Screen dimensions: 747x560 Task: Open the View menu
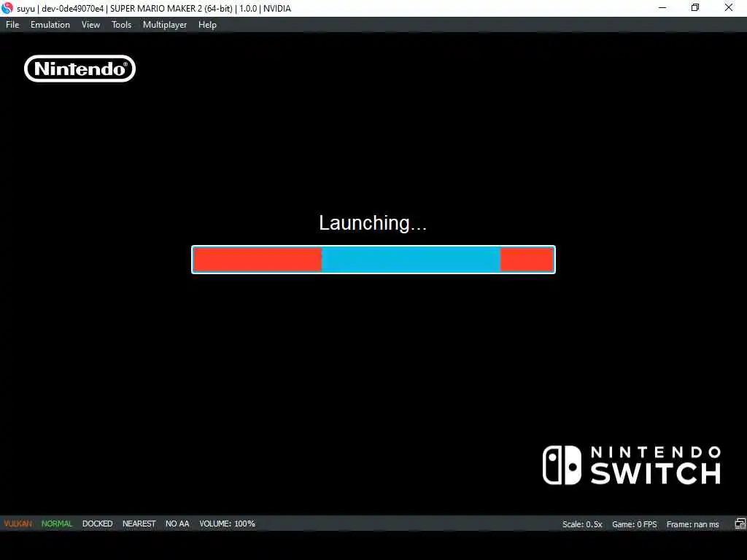(x=90, y=25)
